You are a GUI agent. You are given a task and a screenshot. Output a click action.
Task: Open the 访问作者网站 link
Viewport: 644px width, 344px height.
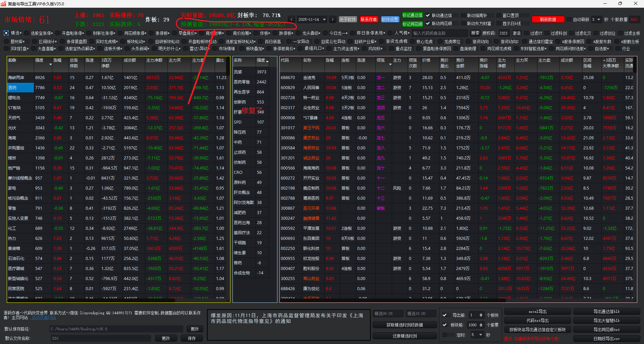43,318
